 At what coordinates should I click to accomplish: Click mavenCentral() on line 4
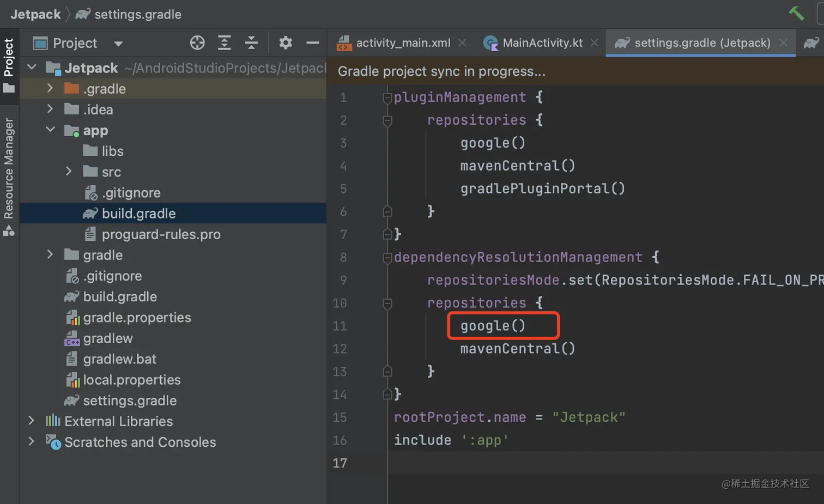click(518, 166)
